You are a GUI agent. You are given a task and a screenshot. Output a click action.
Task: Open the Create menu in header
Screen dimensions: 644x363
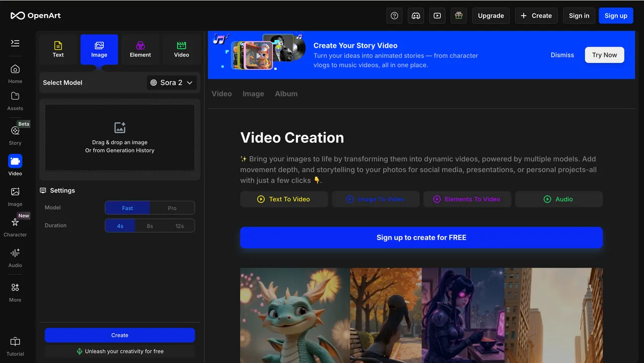[x=536, y=16]
